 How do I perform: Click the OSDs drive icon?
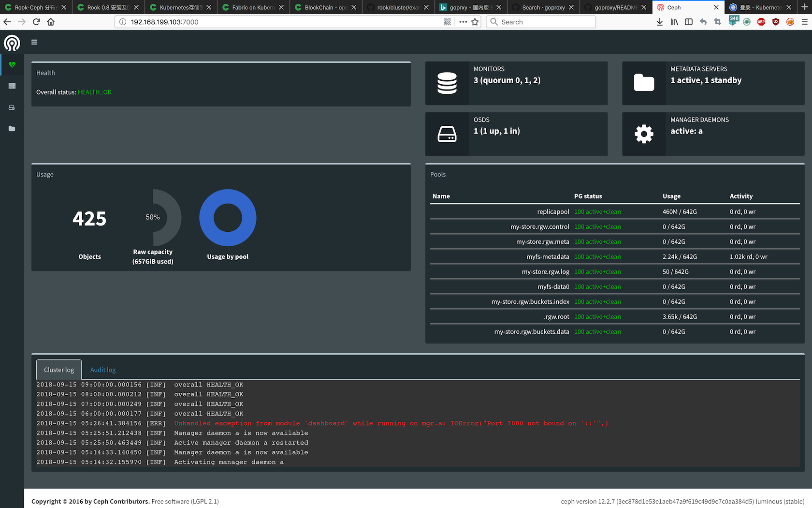pyautogui.click(x=447, y=134)
